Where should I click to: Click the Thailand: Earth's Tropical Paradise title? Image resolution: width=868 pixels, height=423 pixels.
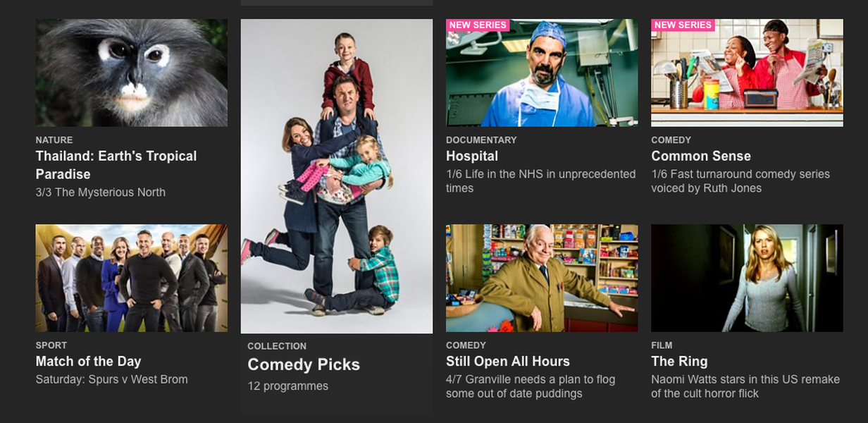pyautogui.click(x=116, y=165)
